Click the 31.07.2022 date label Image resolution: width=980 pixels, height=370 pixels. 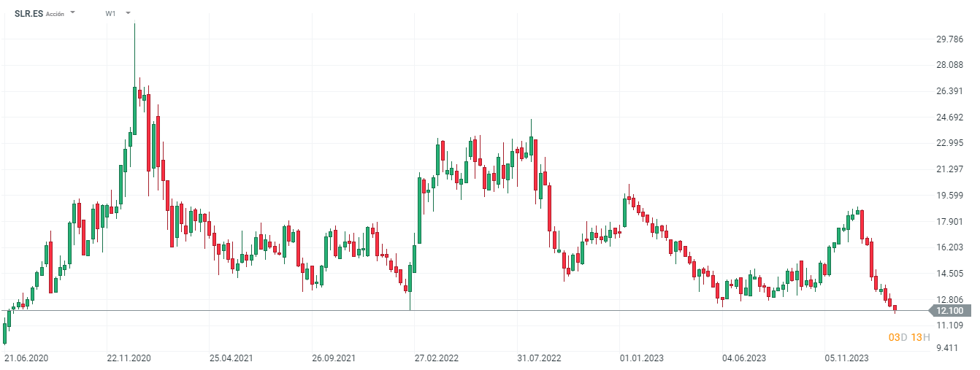[538, 358]
